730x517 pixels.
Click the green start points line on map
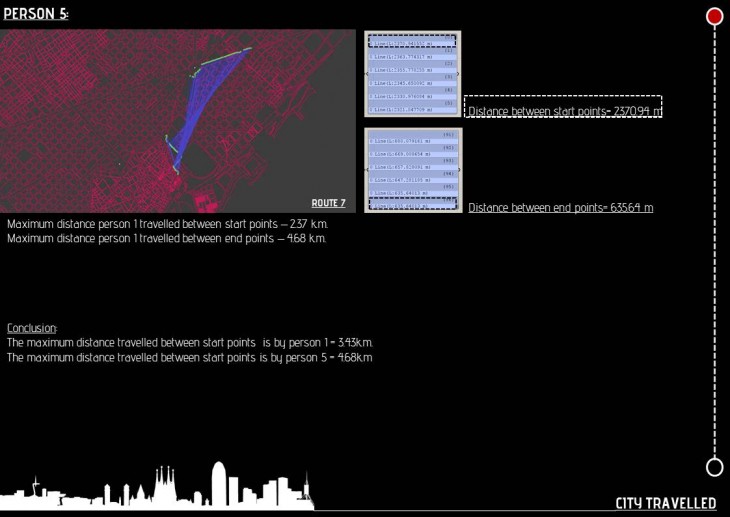(225, 57)
